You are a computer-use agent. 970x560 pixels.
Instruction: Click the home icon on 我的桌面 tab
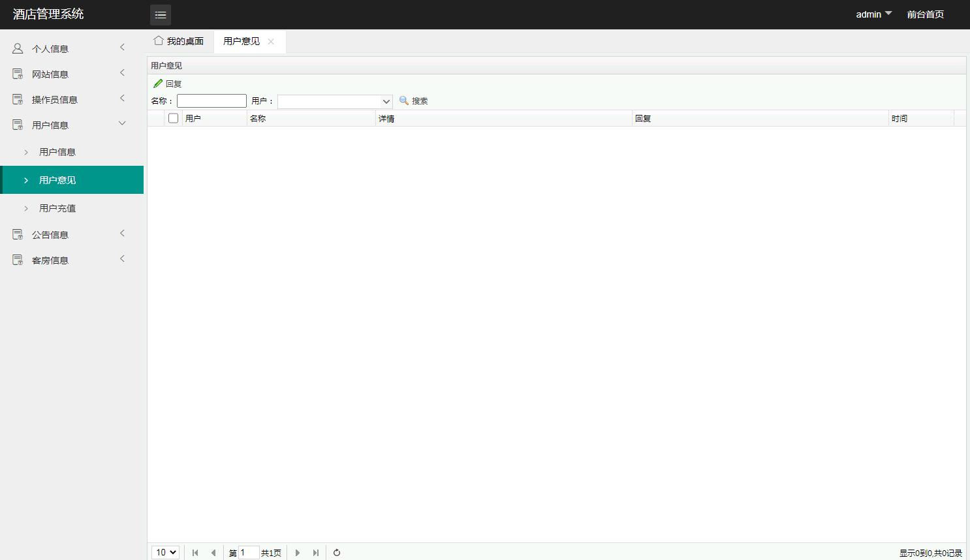pyautogui.click(x=158, y=40)
